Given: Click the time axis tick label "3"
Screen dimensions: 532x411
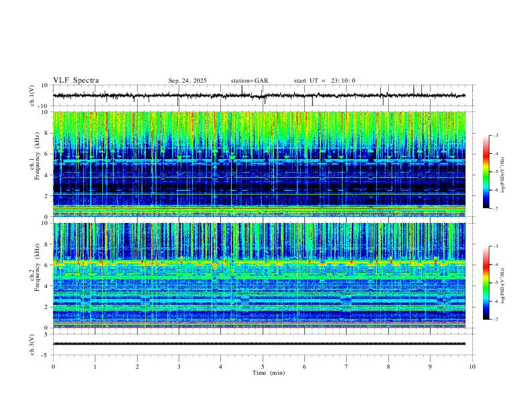Looking at the screenshot, I should [179, 367].
